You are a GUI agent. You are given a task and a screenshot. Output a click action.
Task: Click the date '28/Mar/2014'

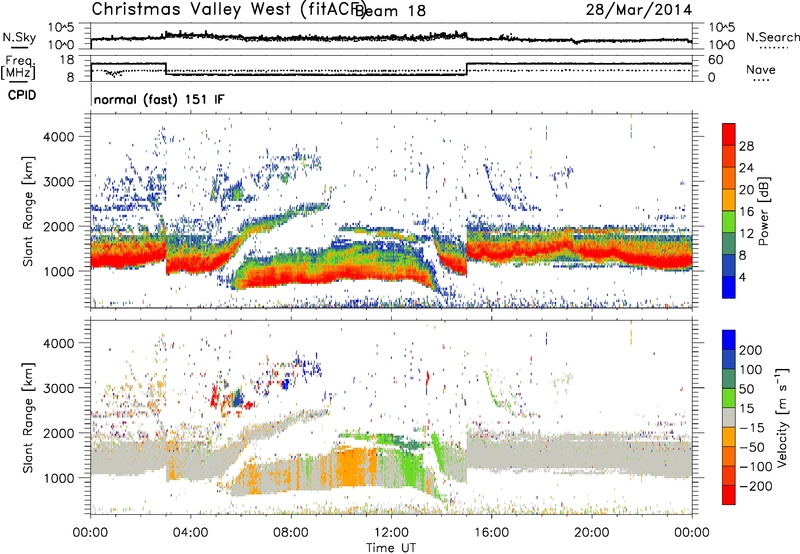click(639, 10)
